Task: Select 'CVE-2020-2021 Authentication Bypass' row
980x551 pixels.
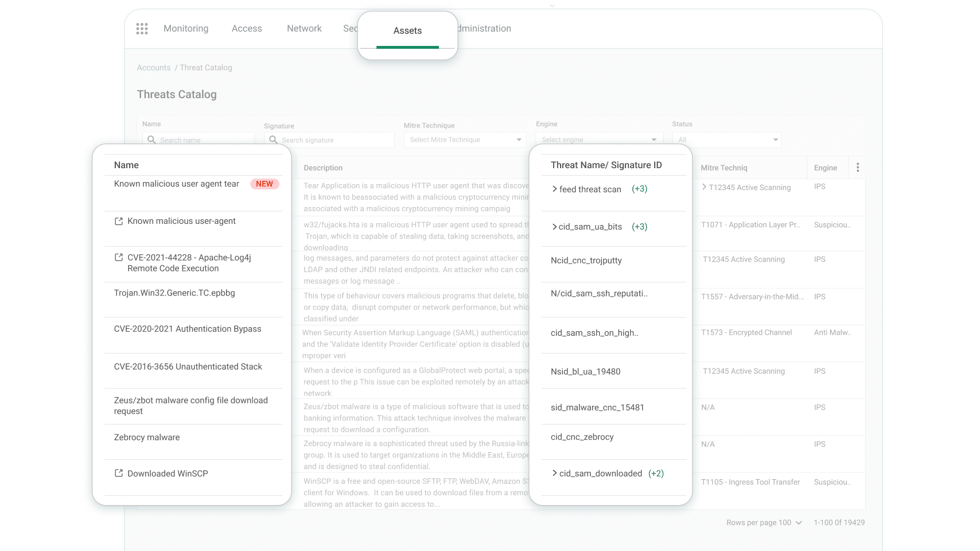Action: [188, 329]
